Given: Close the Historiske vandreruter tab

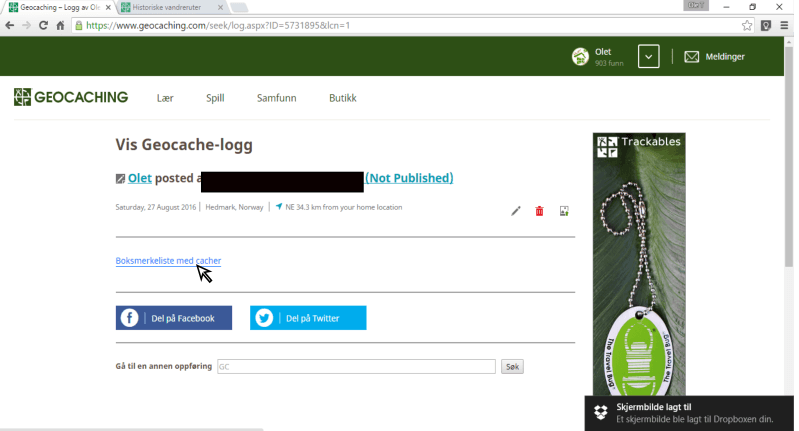Looking at the screenshot, I should (220, 7).
